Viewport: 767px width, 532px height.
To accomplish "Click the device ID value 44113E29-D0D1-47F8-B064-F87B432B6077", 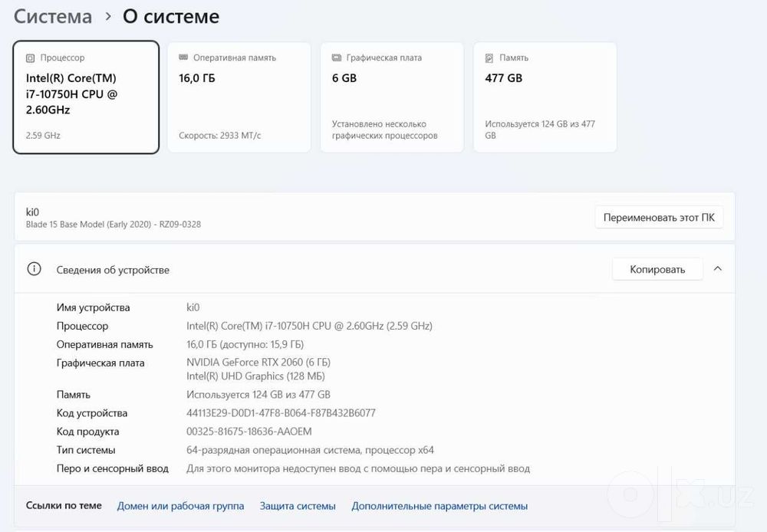I will coord(281,413).
